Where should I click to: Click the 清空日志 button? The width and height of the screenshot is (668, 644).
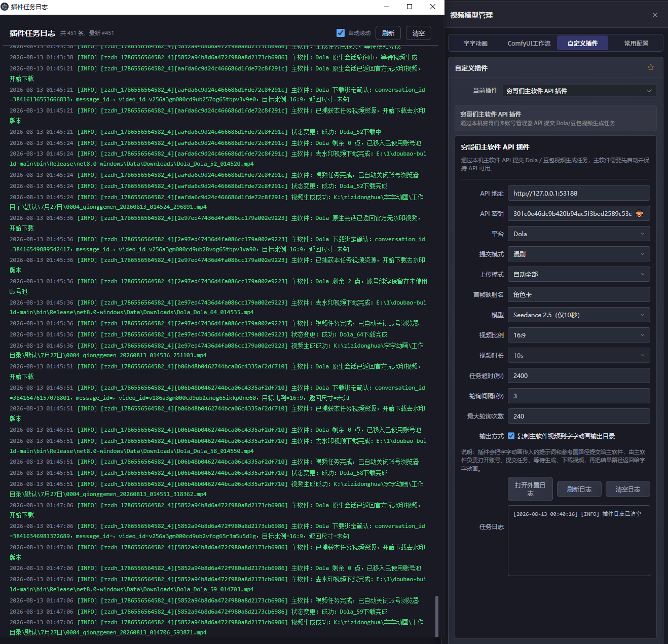point(627,489)
